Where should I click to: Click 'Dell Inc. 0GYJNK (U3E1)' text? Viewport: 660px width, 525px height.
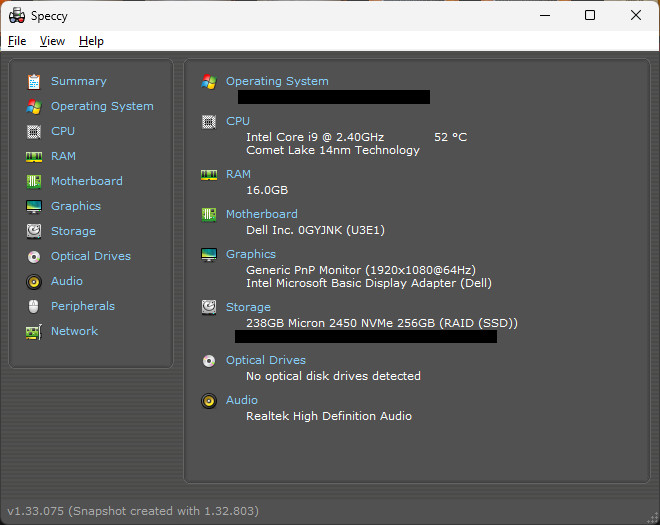click(x=315, y=230)
